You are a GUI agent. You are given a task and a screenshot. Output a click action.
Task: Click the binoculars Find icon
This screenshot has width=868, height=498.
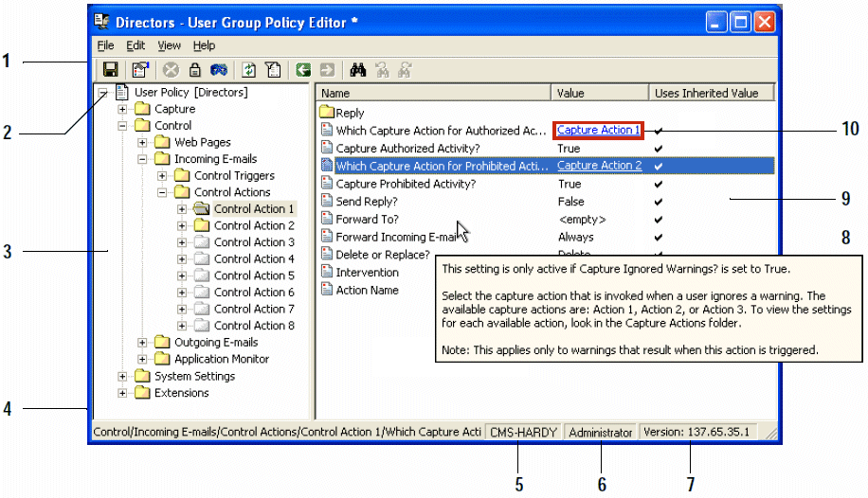coord(358,69)
